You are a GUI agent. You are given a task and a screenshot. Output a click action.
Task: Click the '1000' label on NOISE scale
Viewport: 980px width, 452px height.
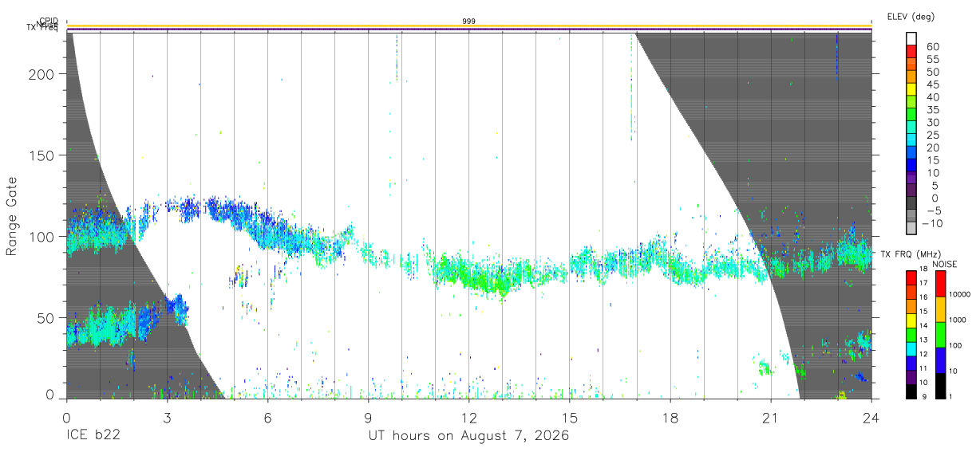[958, 320]
